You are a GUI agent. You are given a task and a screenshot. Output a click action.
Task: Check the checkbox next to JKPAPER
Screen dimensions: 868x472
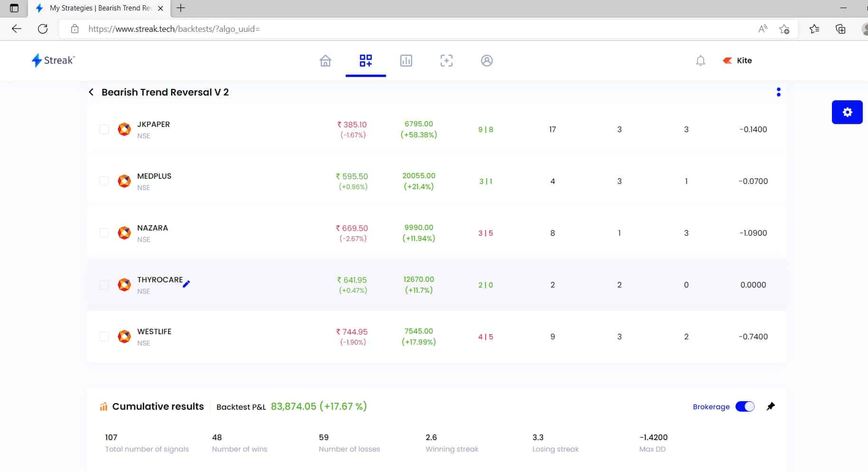click(x=104, y=129)
